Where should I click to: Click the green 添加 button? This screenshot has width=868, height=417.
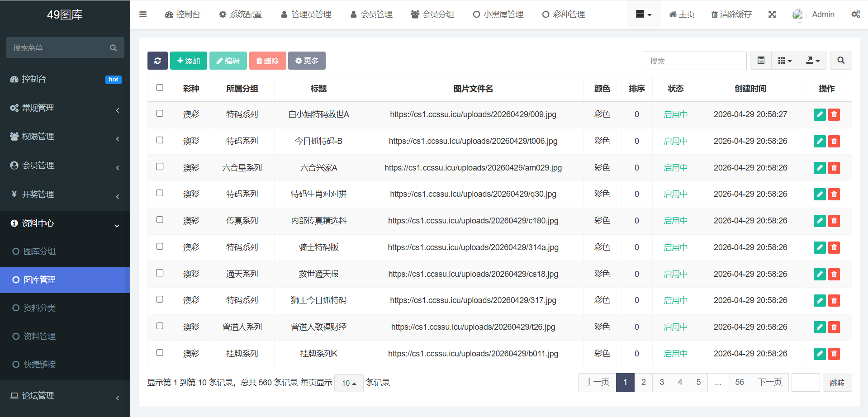189,61
